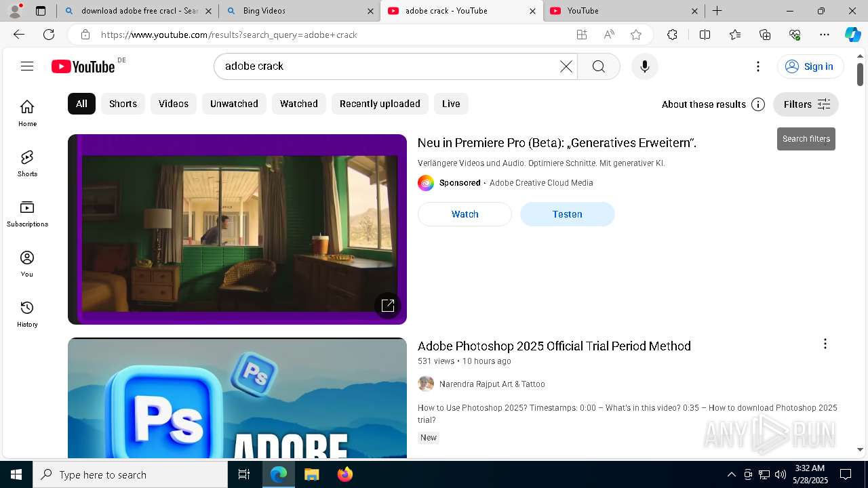Viewport: 868px width, 488px height.
Task: Open File Explorer from taskbar
Action: [x=311, y=474]
